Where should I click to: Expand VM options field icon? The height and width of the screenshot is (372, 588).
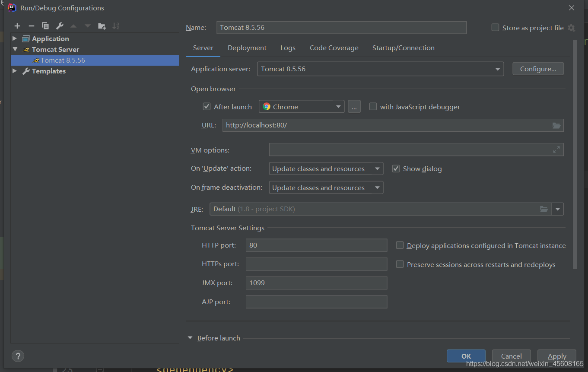pyautogui.click(x=556, y=150)
